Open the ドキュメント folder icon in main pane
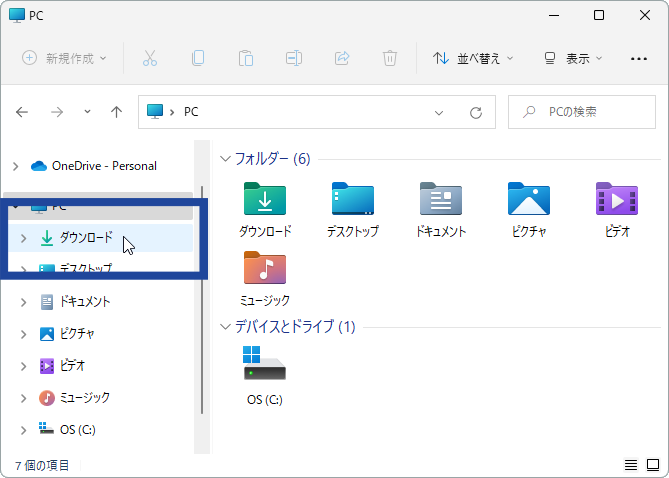 (x=440, y=200)
